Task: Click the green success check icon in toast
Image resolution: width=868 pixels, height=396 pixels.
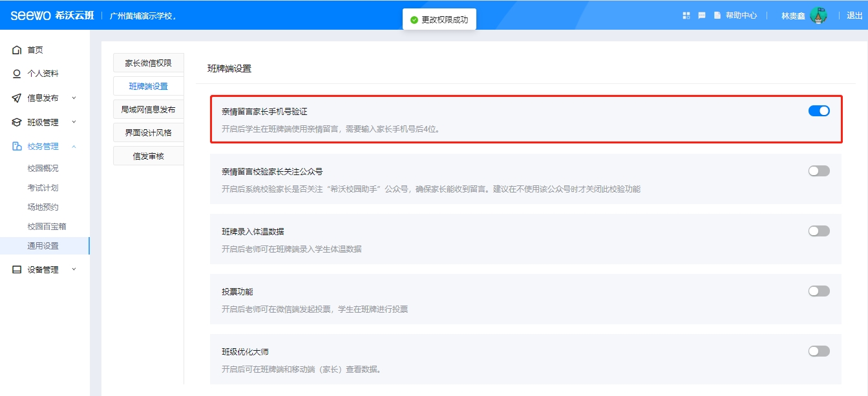Action: click(x=414, y=20)
